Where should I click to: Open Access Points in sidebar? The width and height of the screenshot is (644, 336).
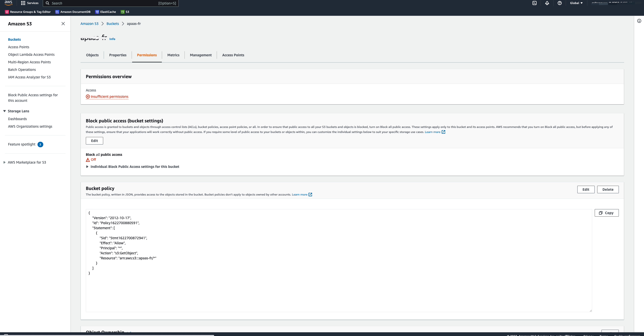pos(19,47)
